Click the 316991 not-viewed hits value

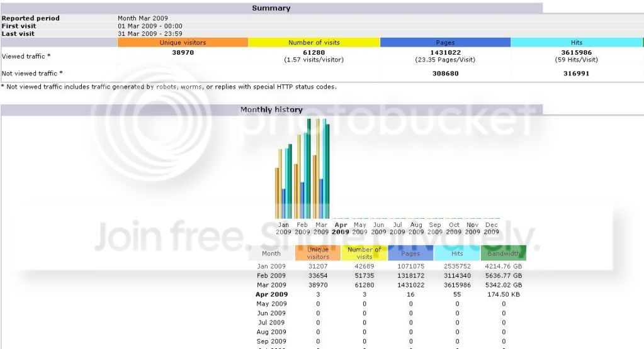click(576, 74)
